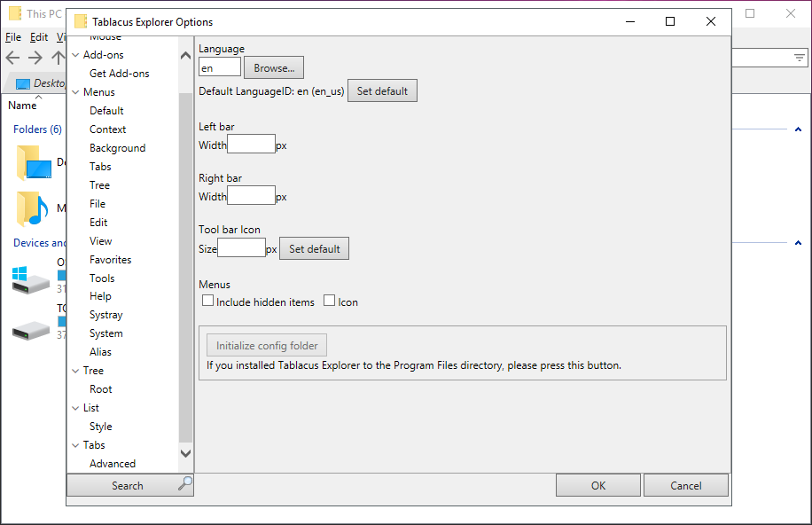Select Background menu settings
Viewport: 812px width, 525px height.
click(x=118, y=148)
